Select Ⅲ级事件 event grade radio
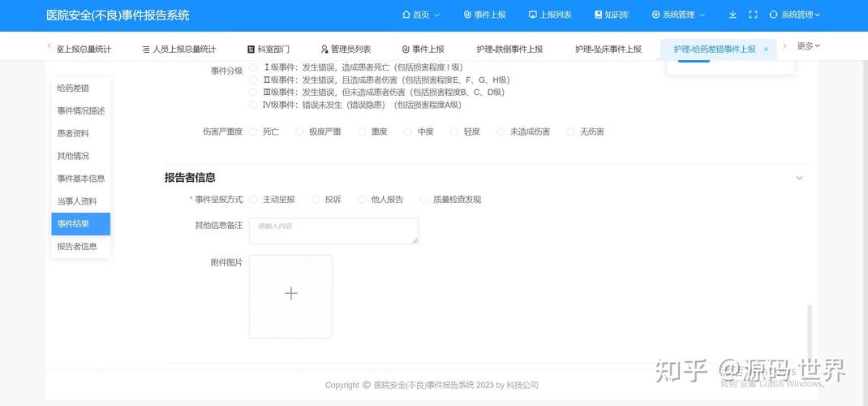868x406 pixels. (253, 92)
